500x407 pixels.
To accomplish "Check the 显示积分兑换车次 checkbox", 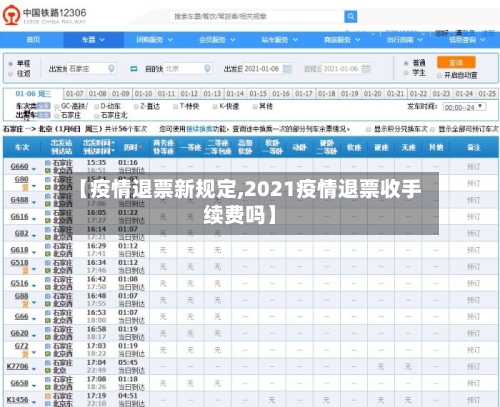I will 368,129.
